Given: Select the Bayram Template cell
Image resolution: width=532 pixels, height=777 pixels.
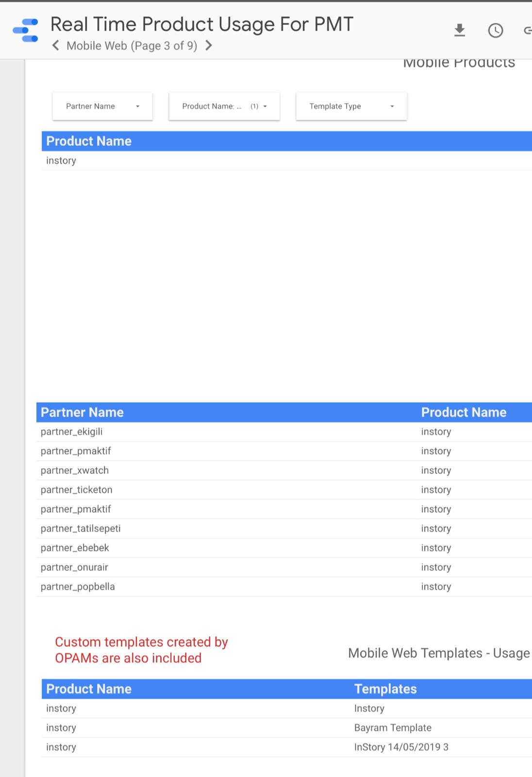Looking at the screenshot, I should (393, 728).
